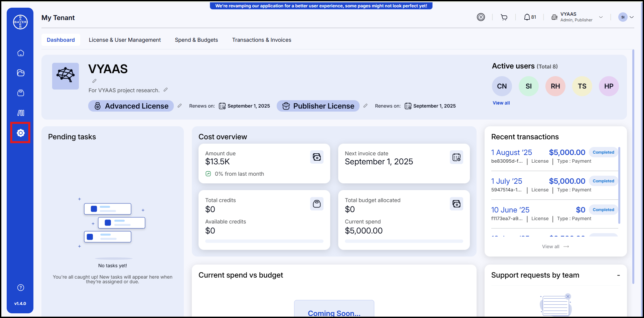Edit the Advanced License pencil icon
644x318 pixels.
[x=179, y=106]
